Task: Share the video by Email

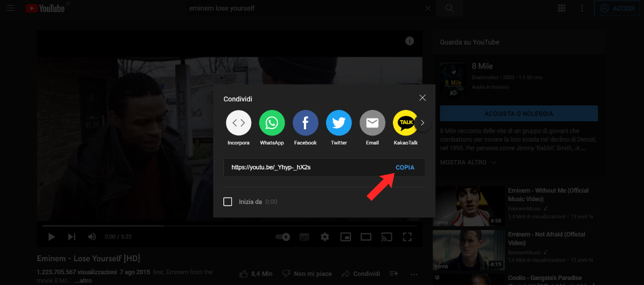Action: click(x=372, y=127)
